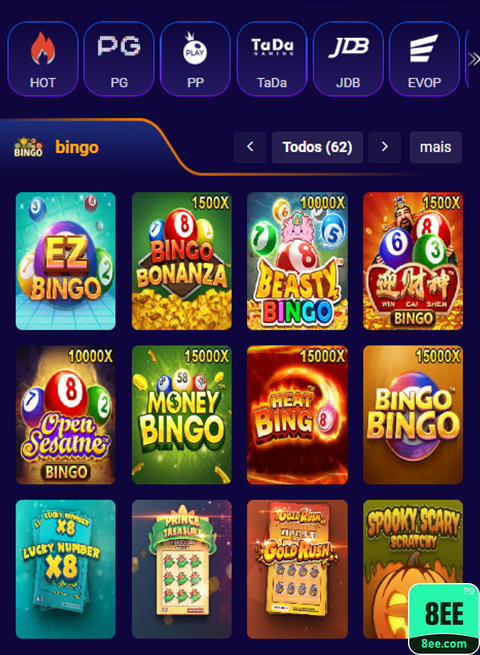This screenshot has width=480, height=655.
Task: Click the mais button
Action: coord(436,147)
